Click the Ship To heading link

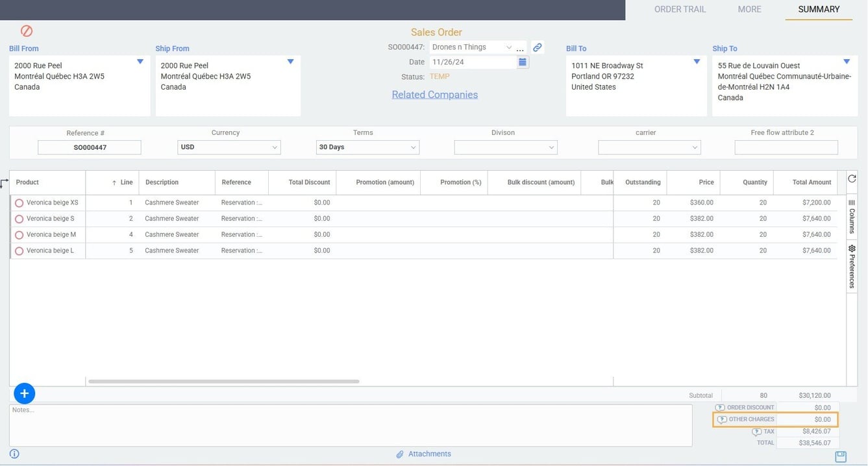(x=725, y=49)
